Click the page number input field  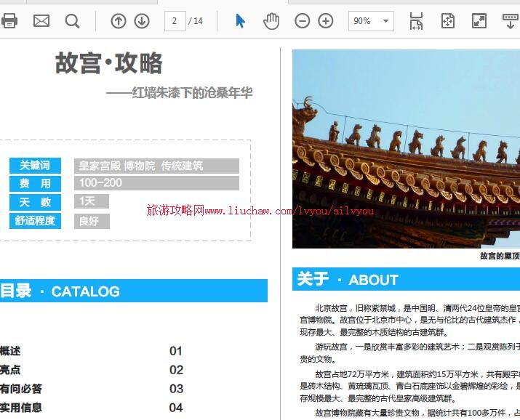pyautogui.click(x=175, y=21)
